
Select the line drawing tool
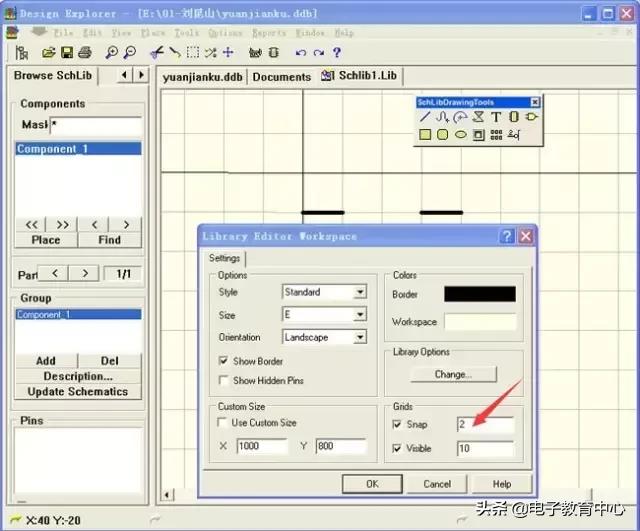point(425,117)
